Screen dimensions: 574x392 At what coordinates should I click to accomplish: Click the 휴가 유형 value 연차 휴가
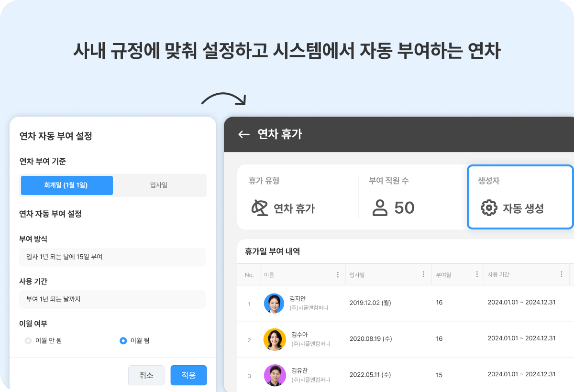[294, 208]
